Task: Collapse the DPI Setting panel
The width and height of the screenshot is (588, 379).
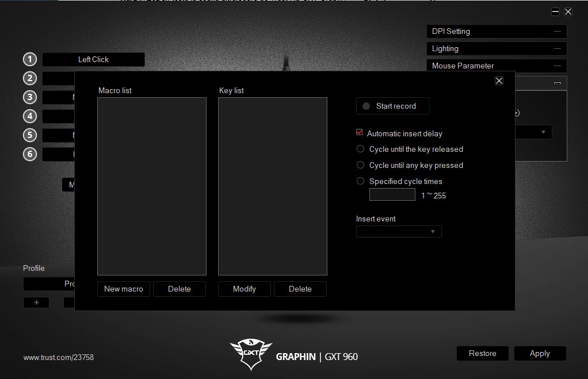Action: point(556,31)
